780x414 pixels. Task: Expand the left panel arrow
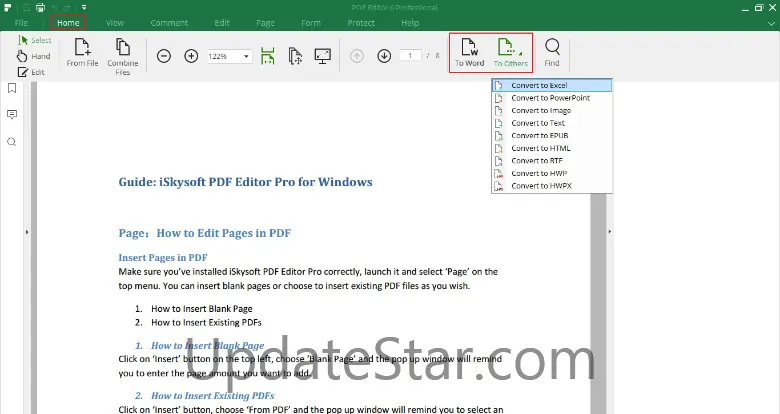point(27,232)
